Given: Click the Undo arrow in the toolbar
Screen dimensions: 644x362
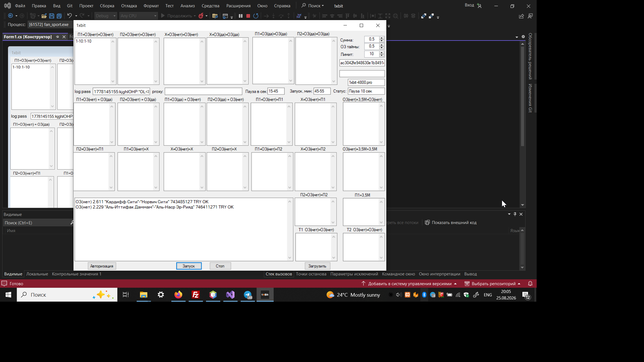Looking at the screenshot, I should coord(70,16).
